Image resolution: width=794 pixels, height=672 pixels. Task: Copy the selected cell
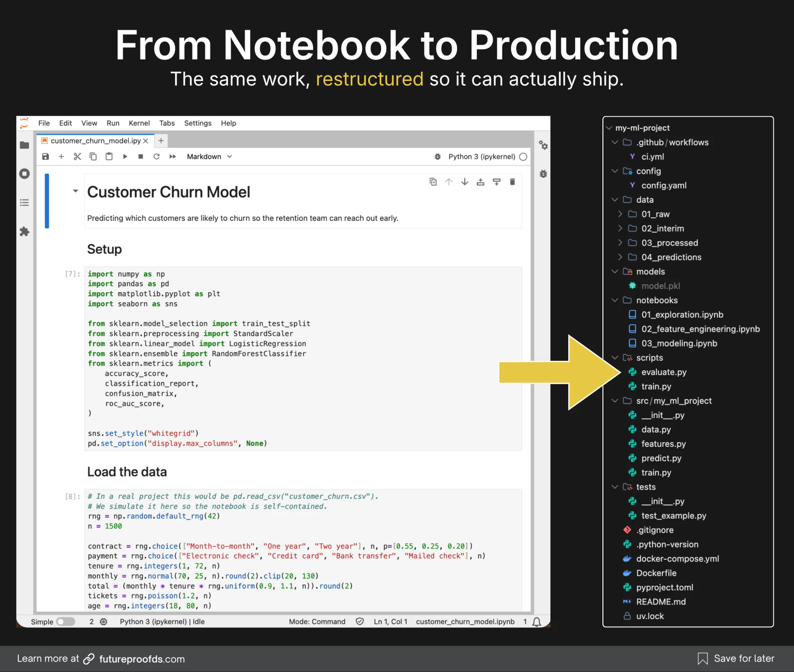point(93,156)
